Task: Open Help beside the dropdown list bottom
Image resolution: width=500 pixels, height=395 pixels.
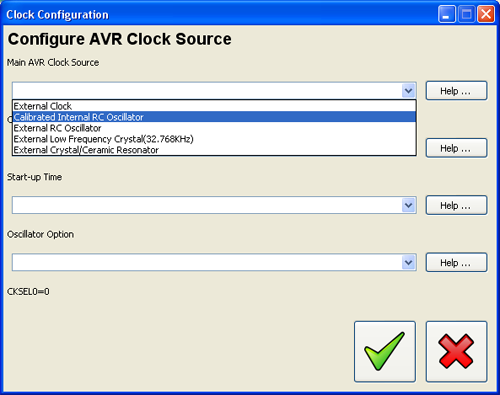Action: coord(456,148)
